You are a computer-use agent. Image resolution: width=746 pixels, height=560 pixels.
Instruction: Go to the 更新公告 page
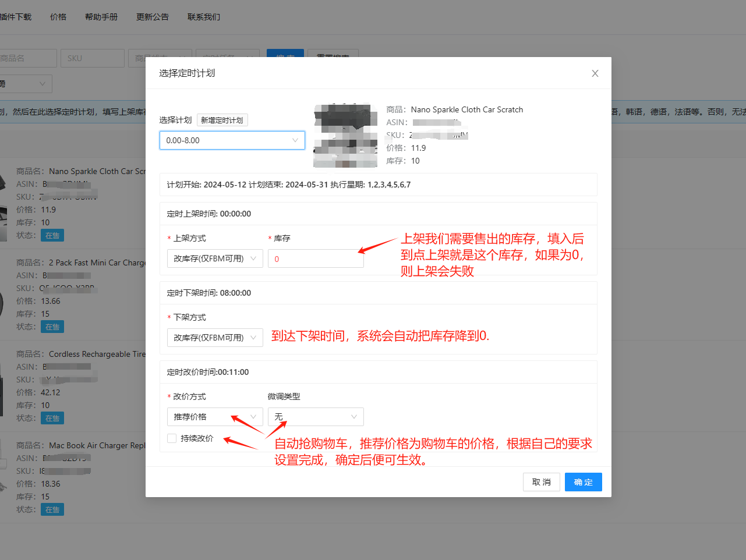[x=153, y=17]
